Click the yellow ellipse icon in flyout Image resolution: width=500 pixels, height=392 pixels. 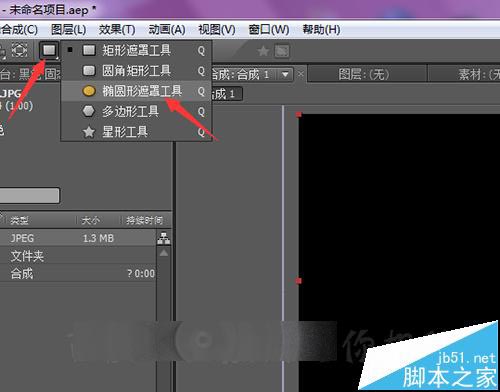(89, 91)
